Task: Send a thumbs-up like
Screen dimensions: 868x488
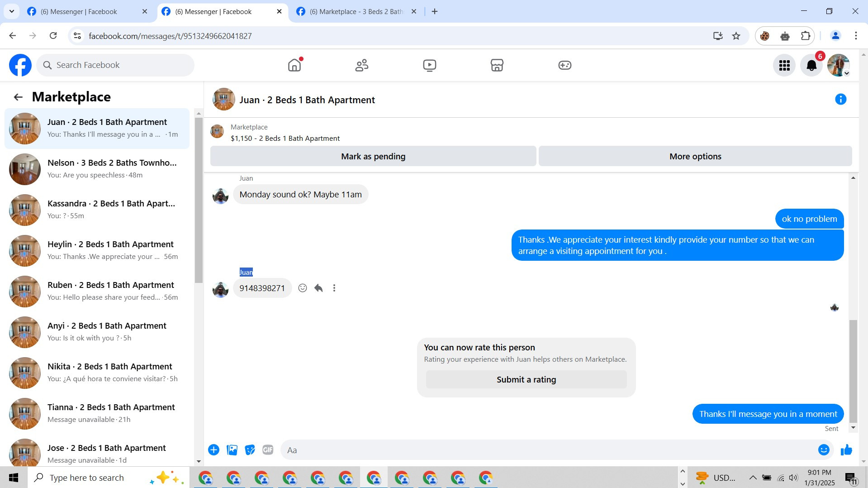Action: coord(846,450)
